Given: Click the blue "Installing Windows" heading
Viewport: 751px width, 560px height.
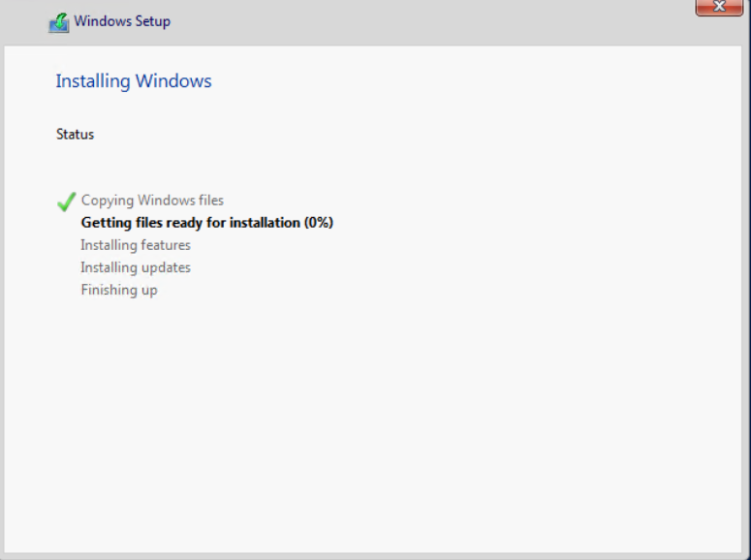Looking at the screenshot, I should (134, 81).
